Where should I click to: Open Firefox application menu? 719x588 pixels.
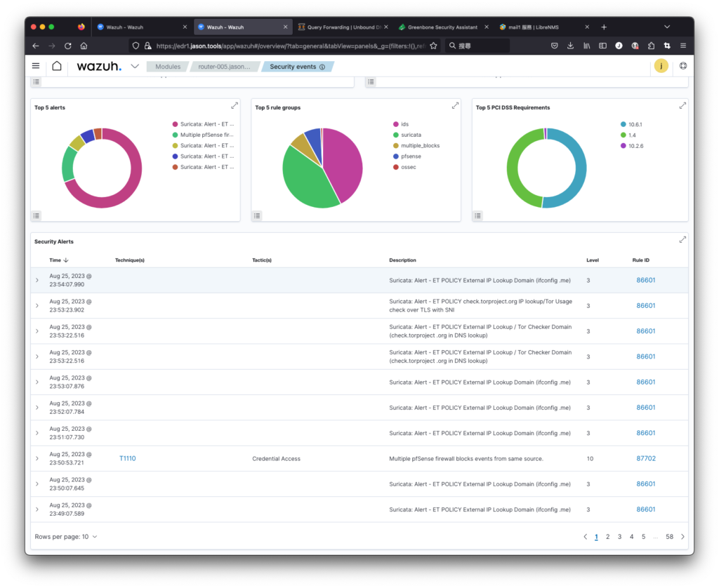(x=683, y=46)
